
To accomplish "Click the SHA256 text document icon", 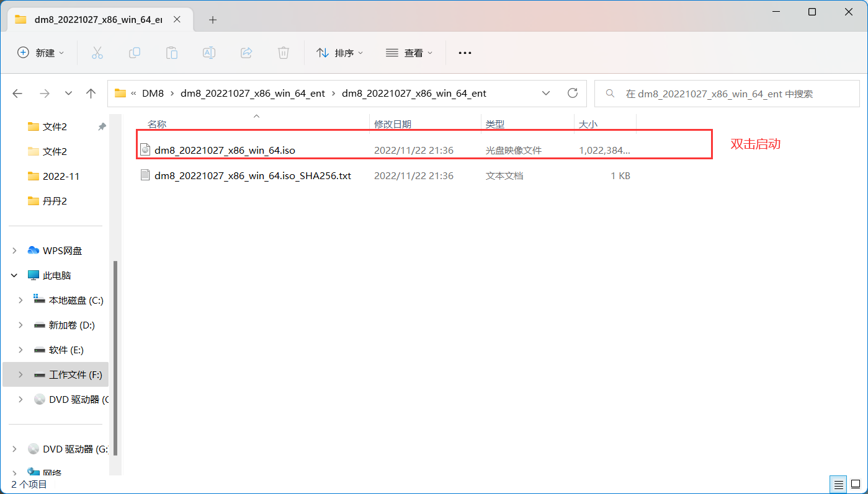I will [145, 175].
